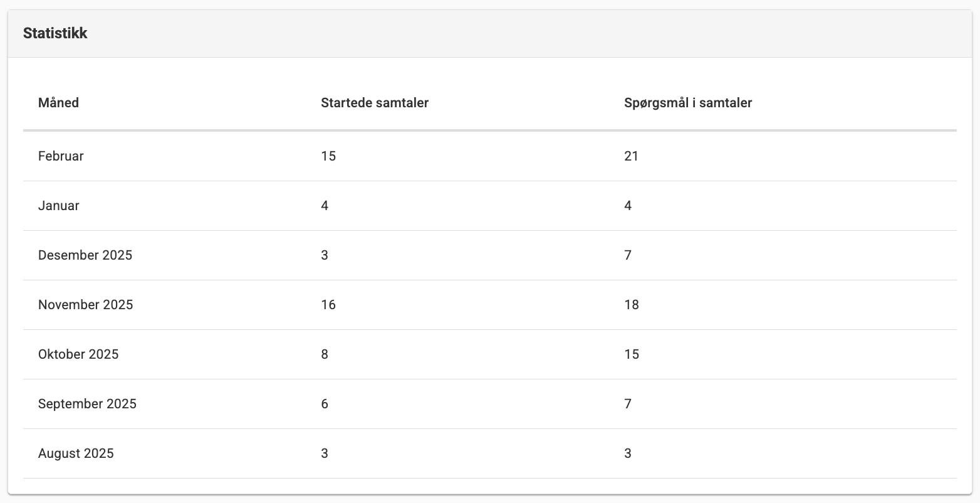The height and width of the screenshot is (503, 980).
Task: Click the November 2025 row label
Action: point(86,305)
